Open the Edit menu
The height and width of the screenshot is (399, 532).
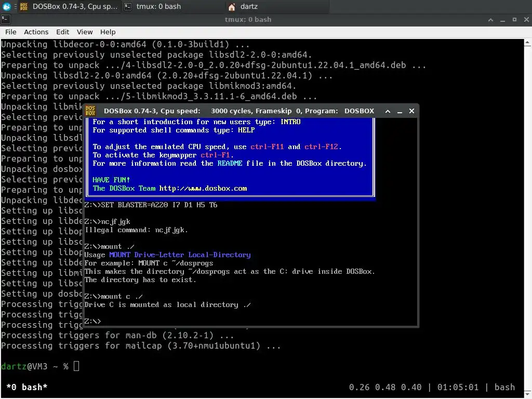tap(62, 32)
